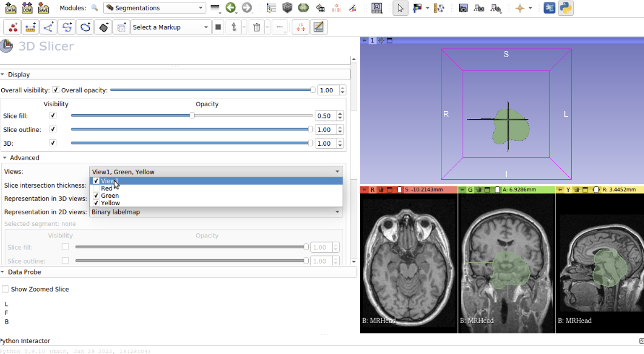The height and width of the screenshot is (354, 644).
Task: Toggle 3D visibility checkbox
Action: pyautogui.click(x=53, y=143)
